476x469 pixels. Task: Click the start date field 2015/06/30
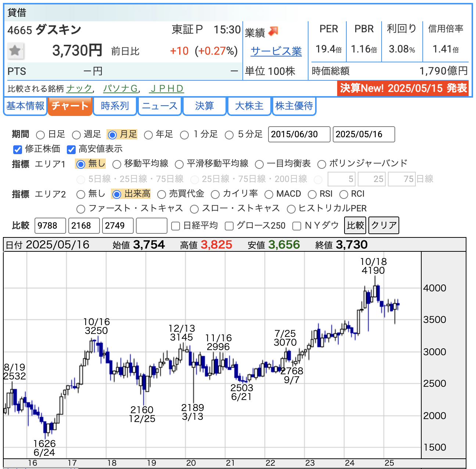(299, 134)
